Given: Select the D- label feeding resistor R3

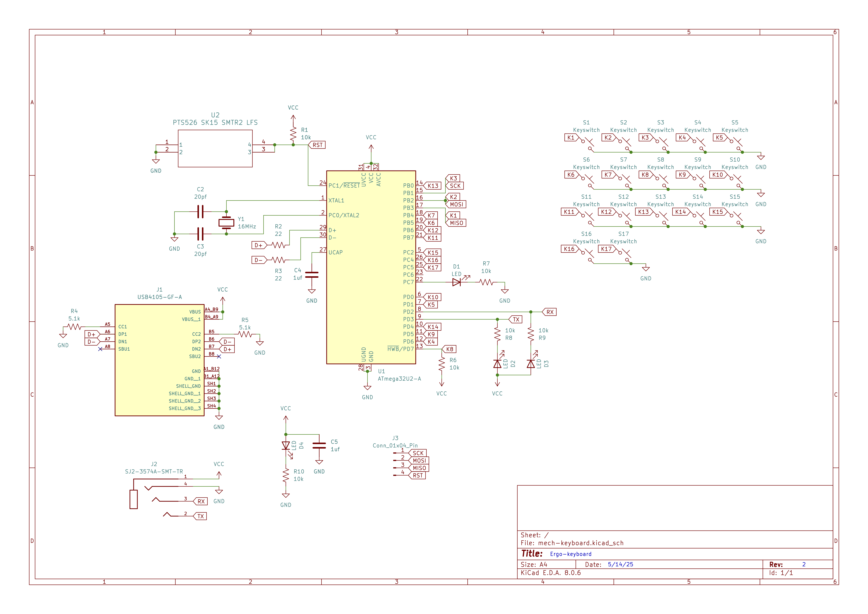Looking at the screenshot, I should point(259,260).
